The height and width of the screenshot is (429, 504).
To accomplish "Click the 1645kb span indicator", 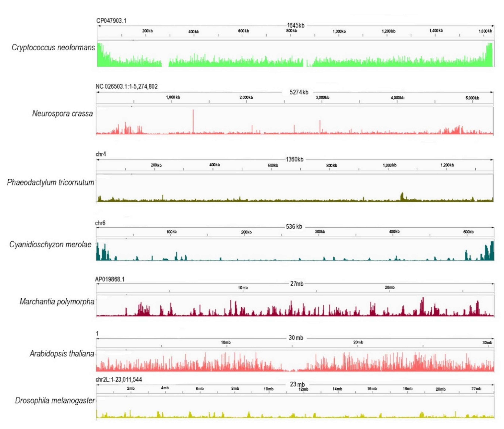I will point(296,25).
